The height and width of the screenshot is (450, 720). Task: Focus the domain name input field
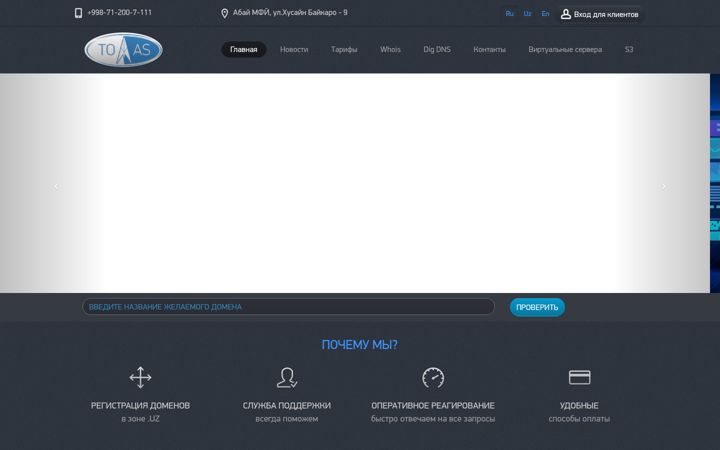[x=288, y=307]
